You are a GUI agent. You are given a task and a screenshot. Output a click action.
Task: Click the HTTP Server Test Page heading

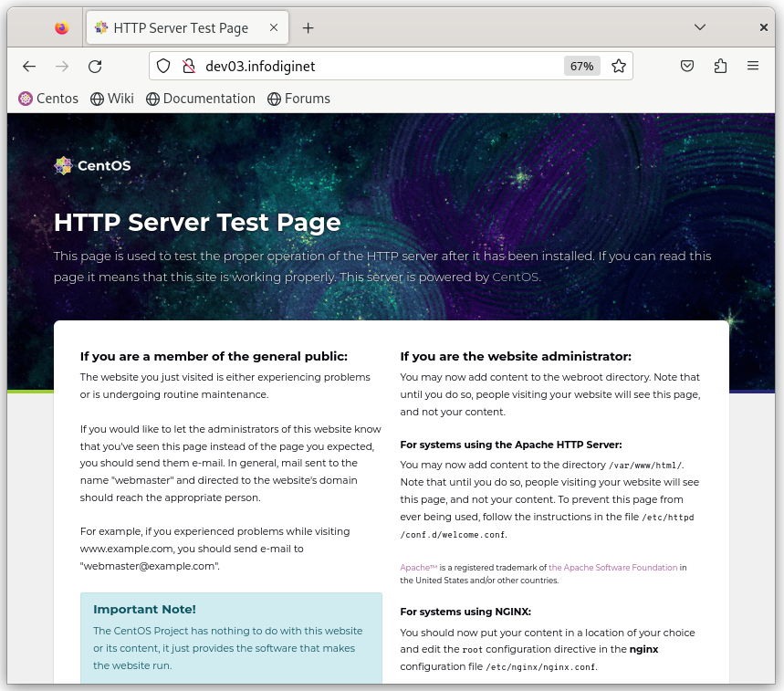(x=197, y=223)
